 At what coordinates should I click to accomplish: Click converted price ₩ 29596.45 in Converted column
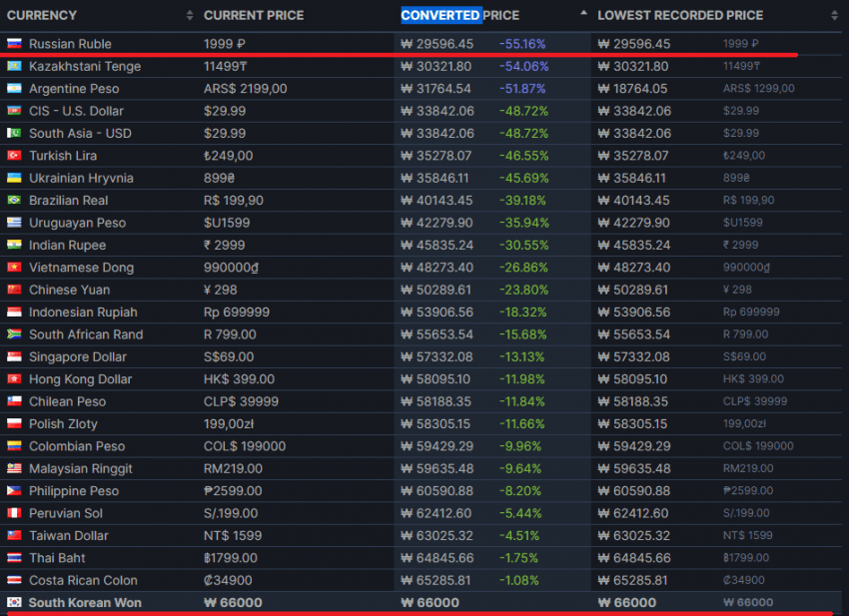pos(436,44)
